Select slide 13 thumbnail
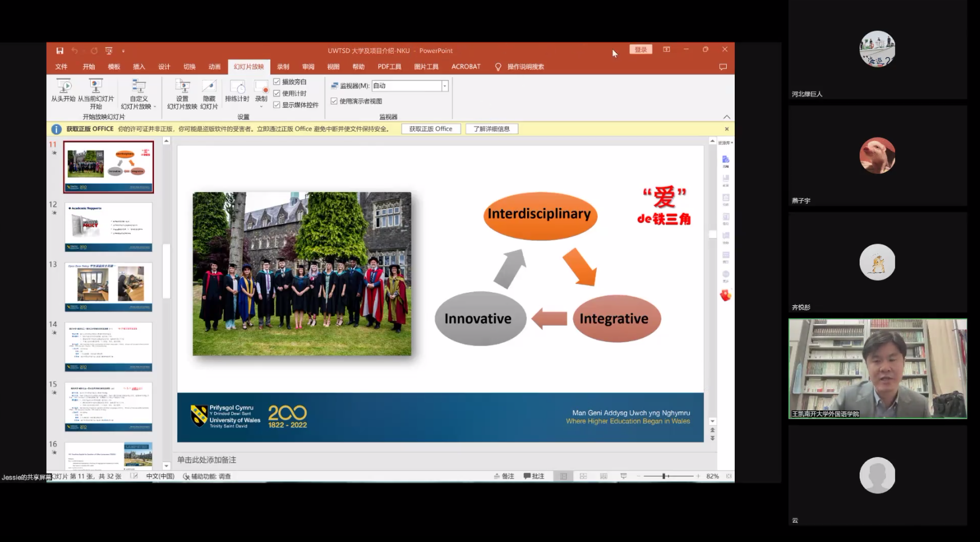 coord(108,286)
